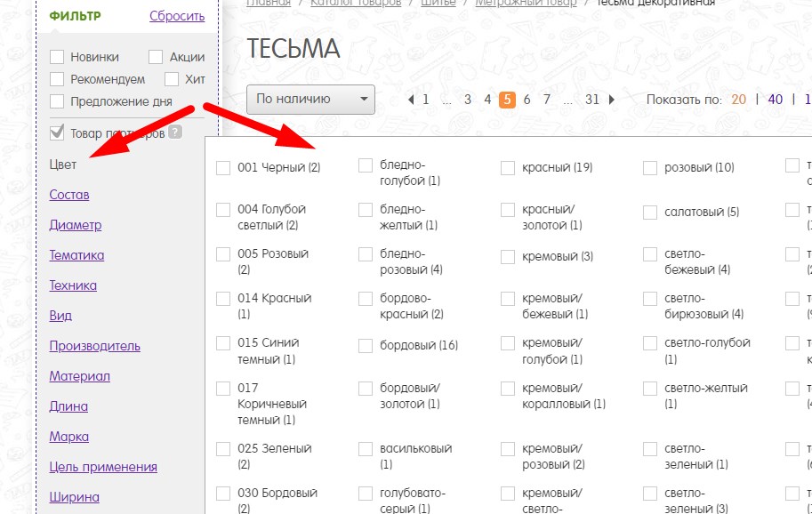Go to page 6 in pagination
Viewport: 812px width, 514px height.
(527, 100)
